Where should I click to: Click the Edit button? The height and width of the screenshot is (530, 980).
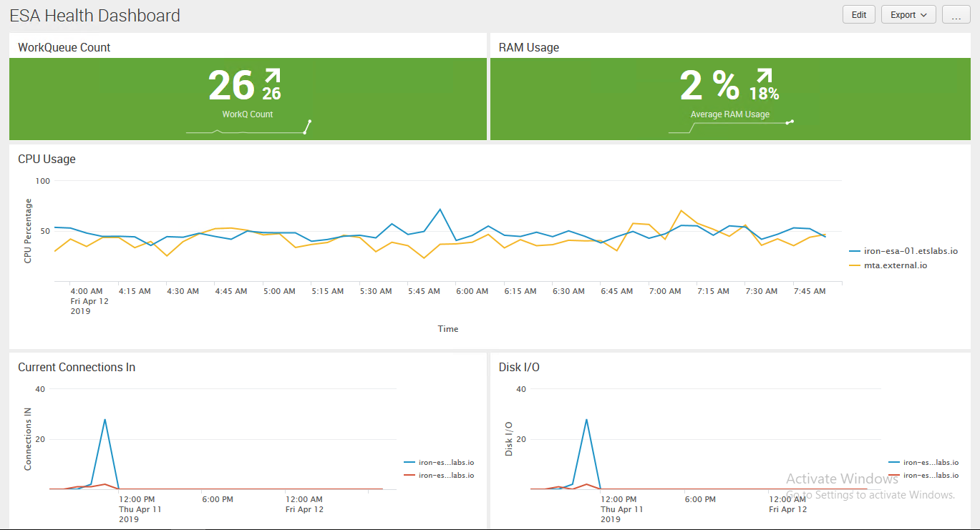(x=858, y=14)
